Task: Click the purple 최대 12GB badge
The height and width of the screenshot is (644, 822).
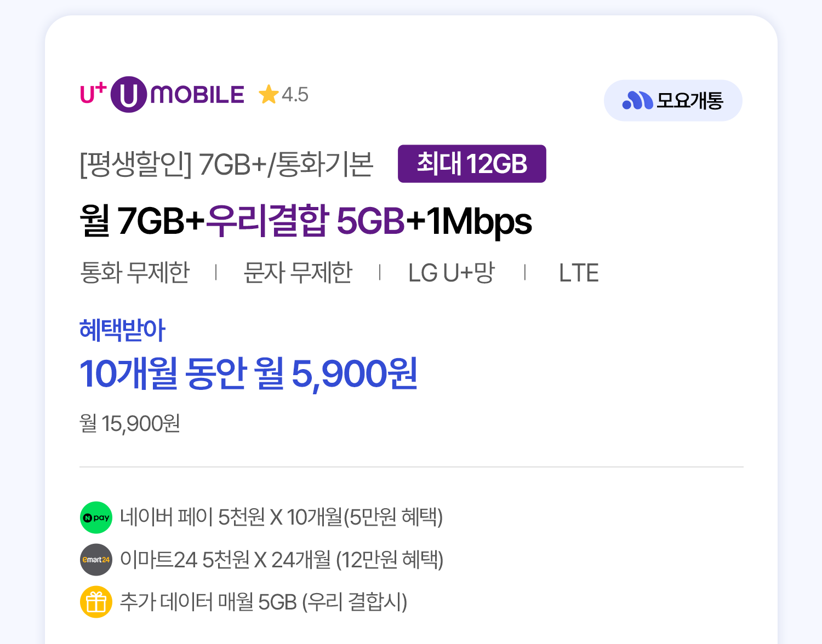Action: [x=472, y=164]
